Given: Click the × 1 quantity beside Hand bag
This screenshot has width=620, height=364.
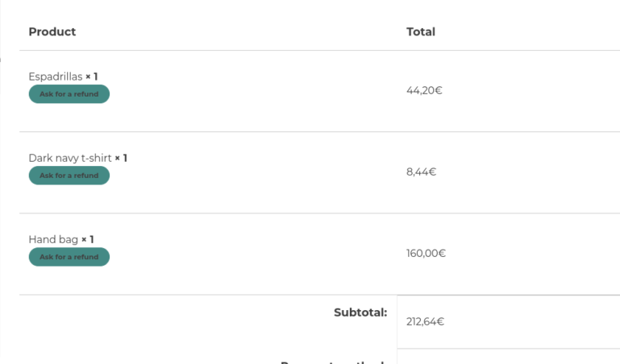Looking at the screenshot, I should pyautogui.click(x=88, y=239).
